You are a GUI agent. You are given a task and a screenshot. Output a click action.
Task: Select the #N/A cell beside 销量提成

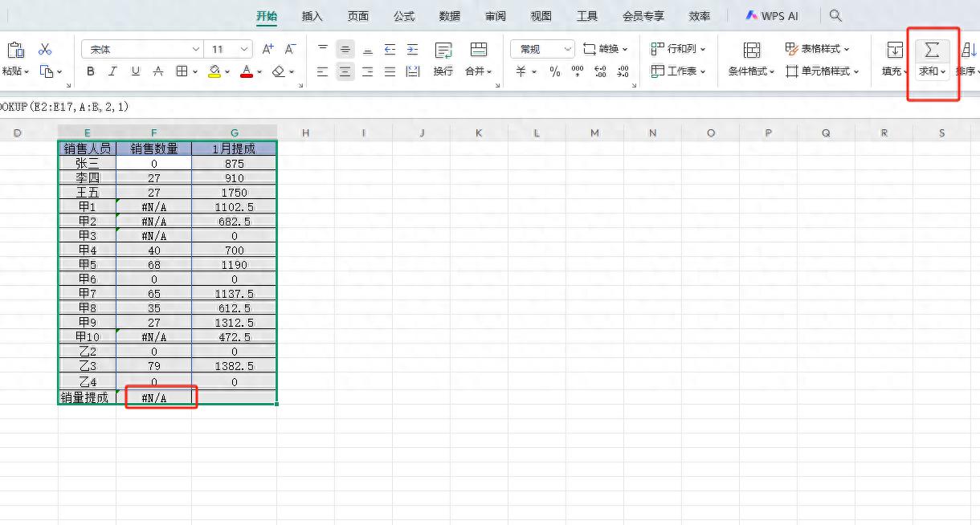pos(154,397)
